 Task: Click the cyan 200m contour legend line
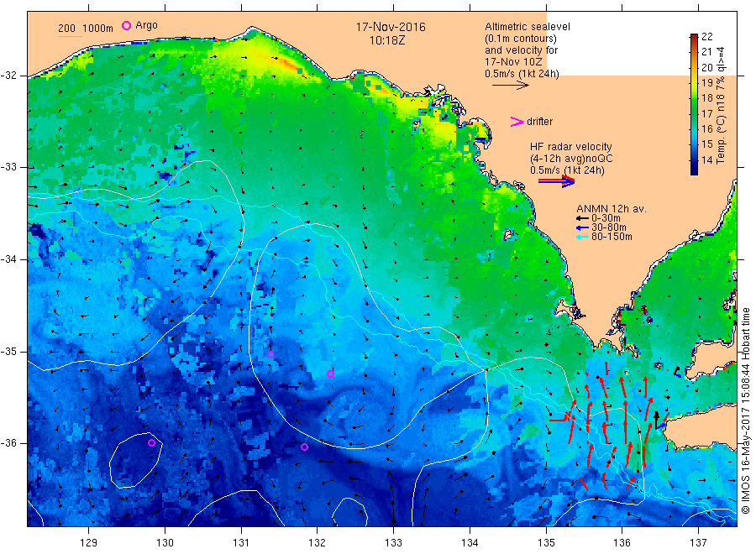70,36
